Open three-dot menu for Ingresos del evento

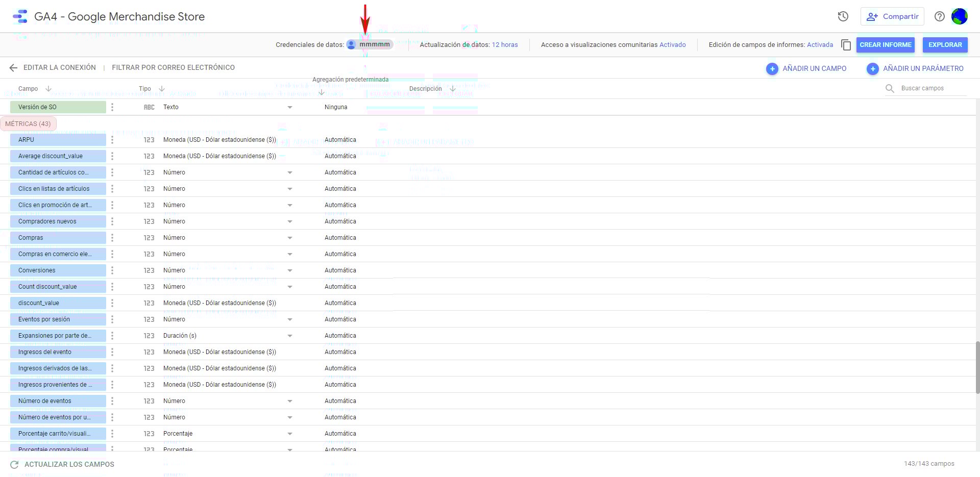point(112,352)
